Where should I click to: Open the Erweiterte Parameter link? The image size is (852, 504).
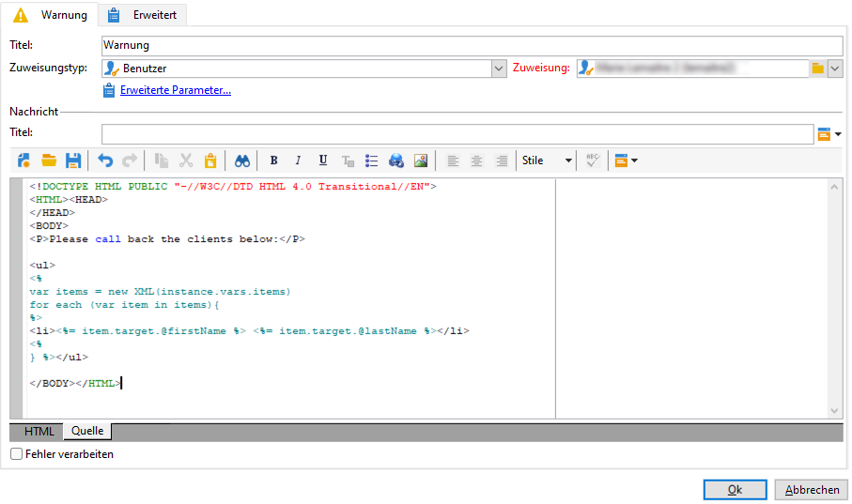coord(176,90)
